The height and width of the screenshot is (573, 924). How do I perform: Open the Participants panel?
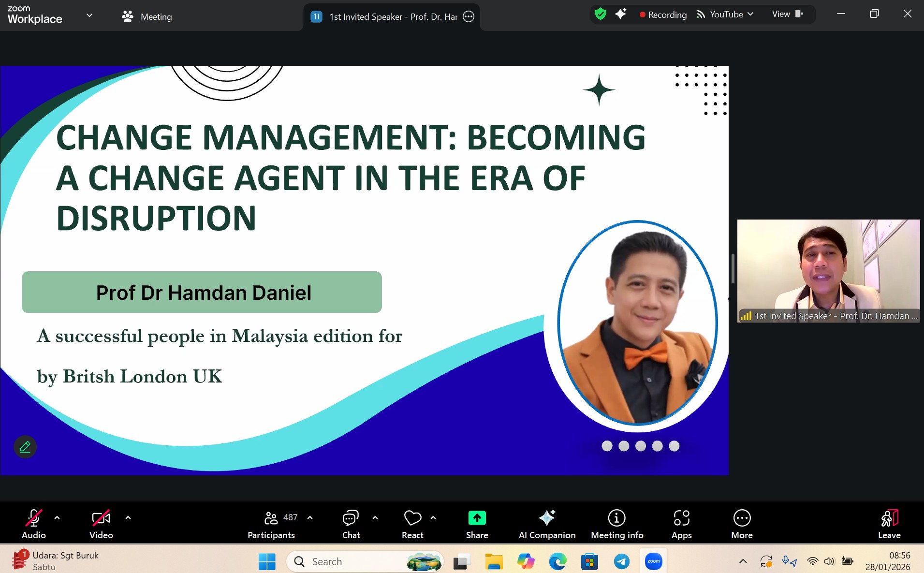[x=271, y=524]
